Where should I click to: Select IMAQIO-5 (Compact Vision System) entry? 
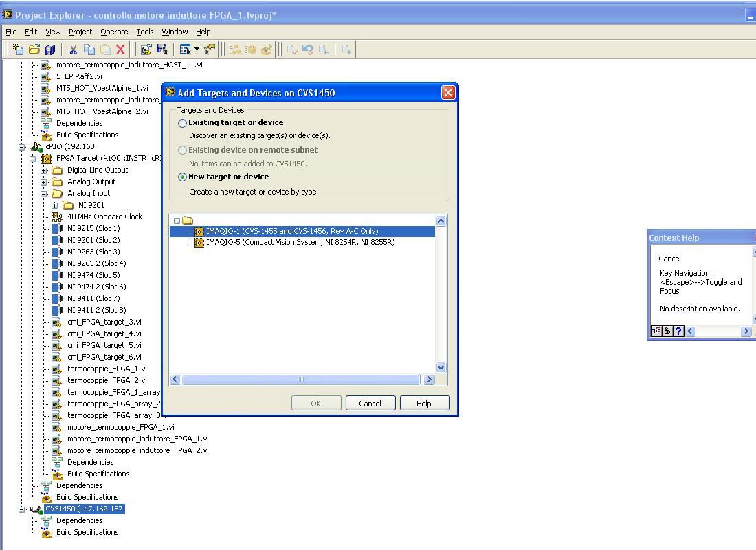pos(300,242)
